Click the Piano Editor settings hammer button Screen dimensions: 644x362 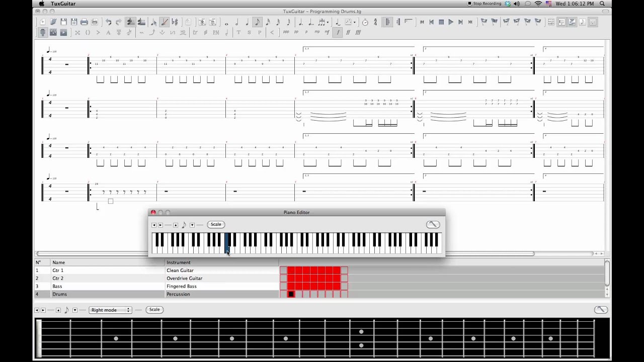coord(433,224)
